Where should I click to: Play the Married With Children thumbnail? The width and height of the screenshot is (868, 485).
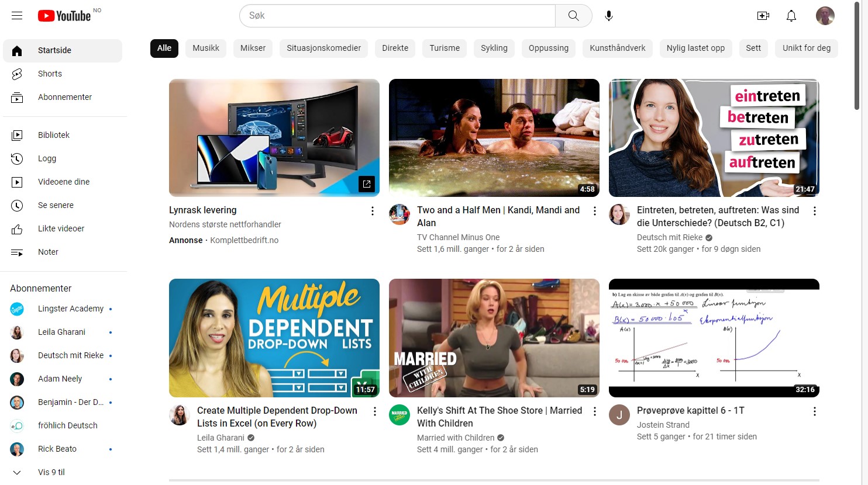[x=494, y=338]
